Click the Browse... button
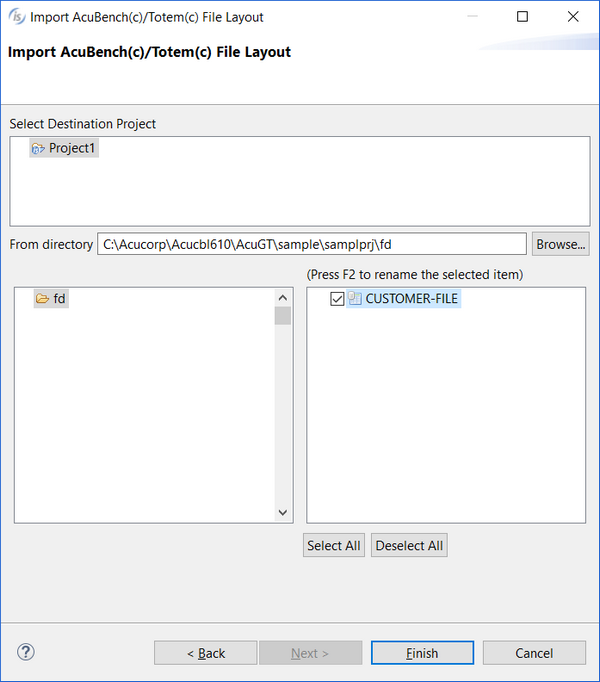600x682 pixels. pos(560,244)
